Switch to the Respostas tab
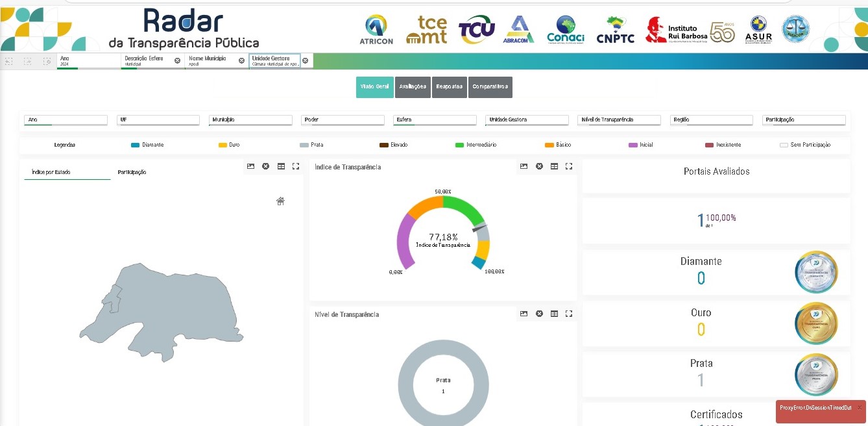 tap(450, 87)
